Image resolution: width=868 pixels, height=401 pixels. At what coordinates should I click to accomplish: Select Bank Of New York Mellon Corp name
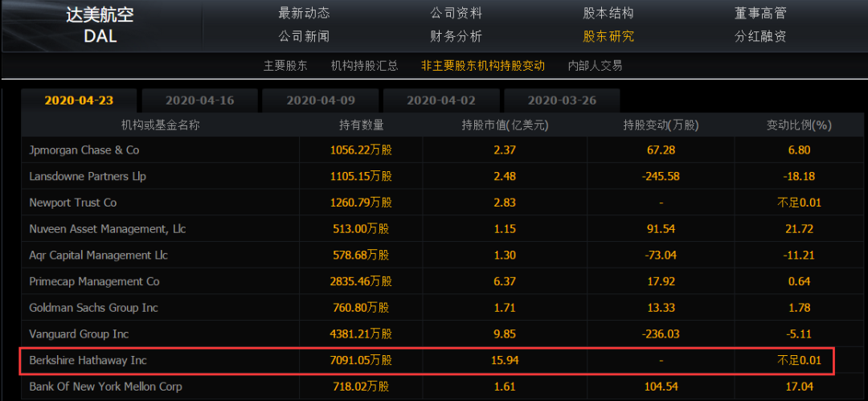pos(105,387)
